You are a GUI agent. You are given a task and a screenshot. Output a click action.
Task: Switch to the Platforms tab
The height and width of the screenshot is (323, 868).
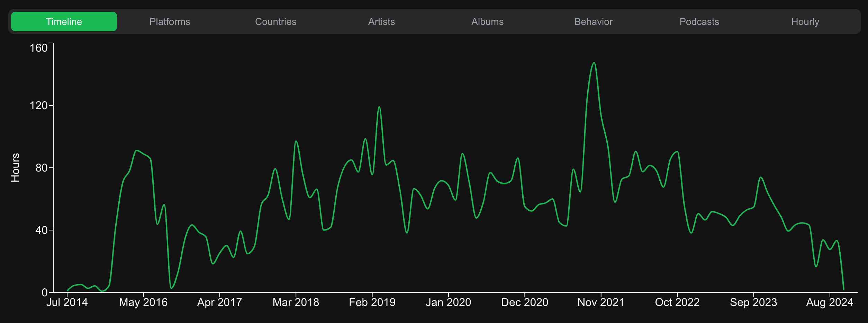(170, 21)
